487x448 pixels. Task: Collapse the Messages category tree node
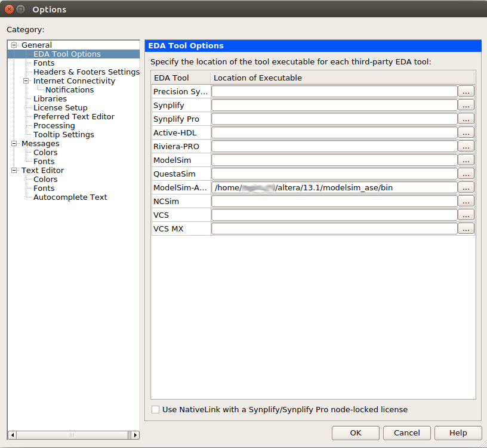[x=14, y=143]
